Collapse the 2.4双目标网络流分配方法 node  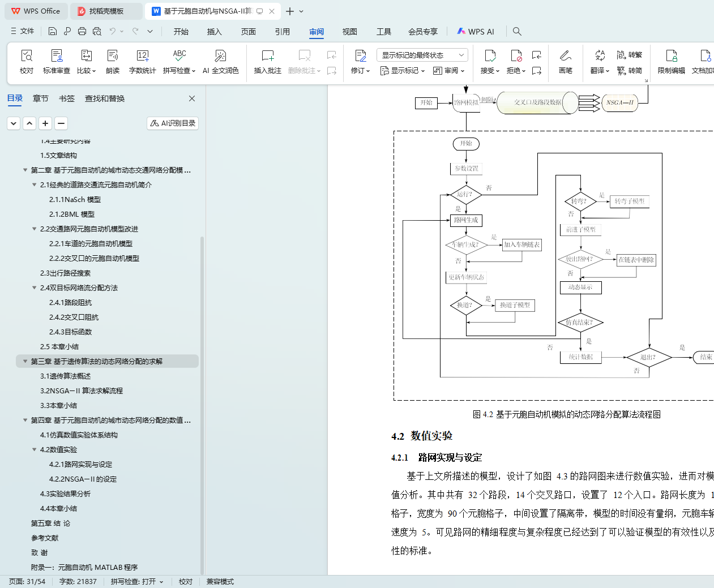(x=35, y=287)
